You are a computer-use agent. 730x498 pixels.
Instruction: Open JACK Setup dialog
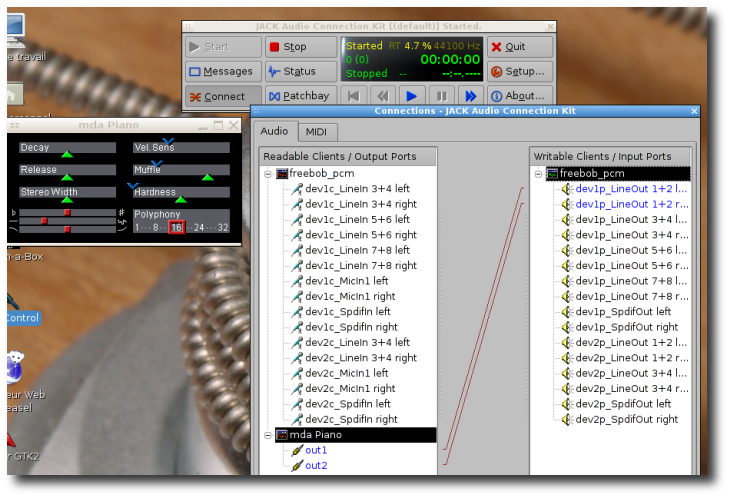point(520,71)
